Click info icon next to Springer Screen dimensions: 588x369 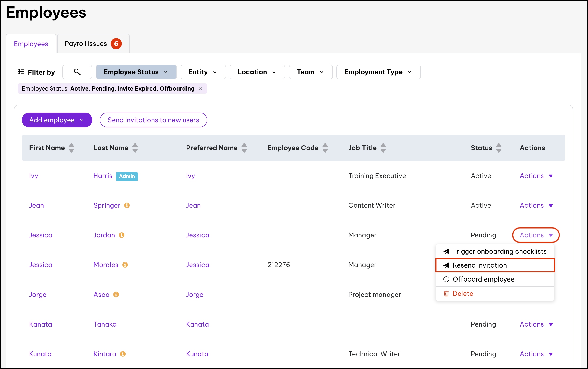(x=127, y=205)
